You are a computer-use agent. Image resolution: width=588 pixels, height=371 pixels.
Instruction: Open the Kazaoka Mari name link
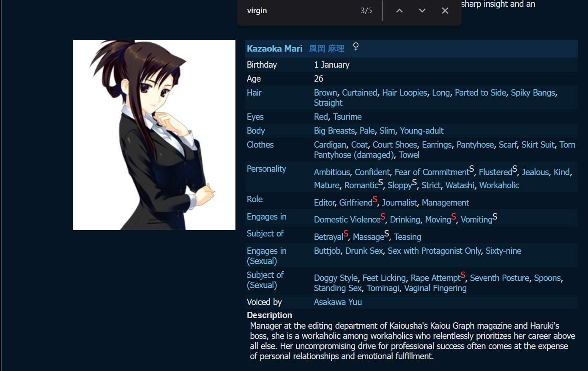pos(275,49)
